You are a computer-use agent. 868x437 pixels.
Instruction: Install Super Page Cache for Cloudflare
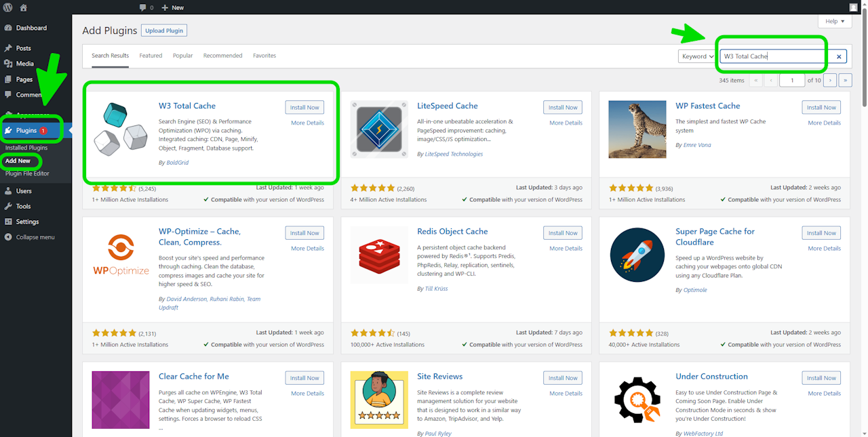point(821,232)
